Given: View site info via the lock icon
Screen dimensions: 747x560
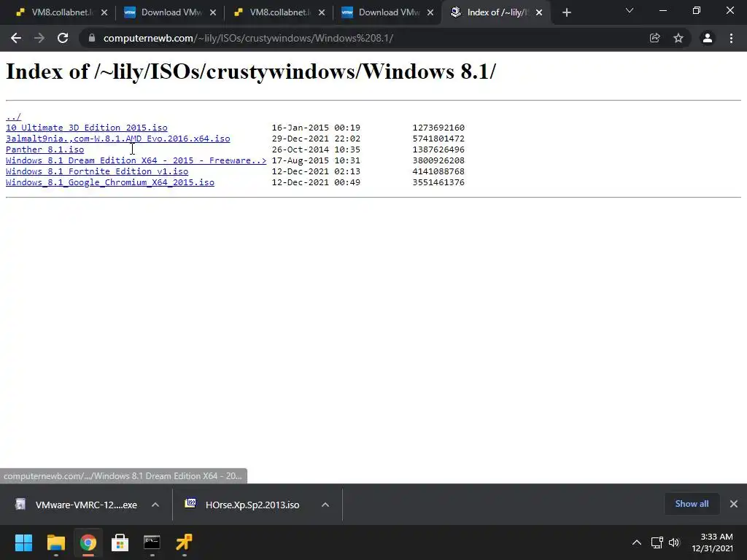Looking at the screenshot, I should [x=92, y=38].
